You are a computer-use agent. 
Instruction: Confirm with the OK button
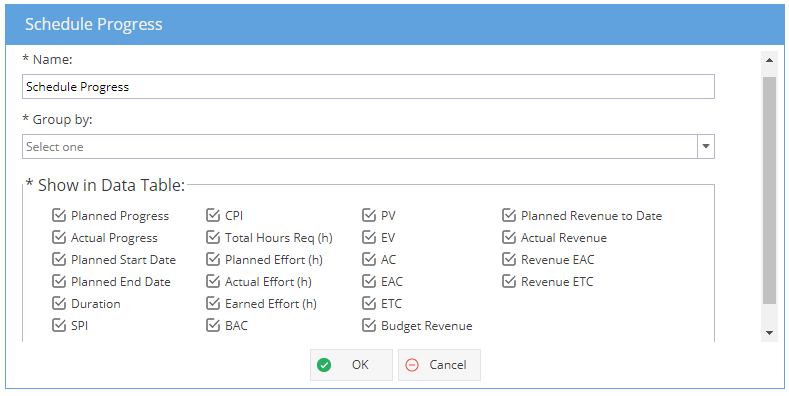(351, 365)
